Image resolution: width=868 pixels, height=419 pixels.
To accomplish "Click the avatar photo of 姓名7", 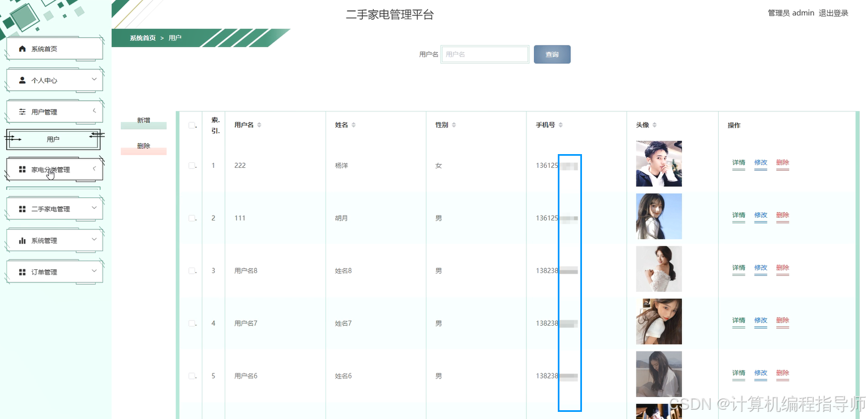I will (x=659, y=321).
